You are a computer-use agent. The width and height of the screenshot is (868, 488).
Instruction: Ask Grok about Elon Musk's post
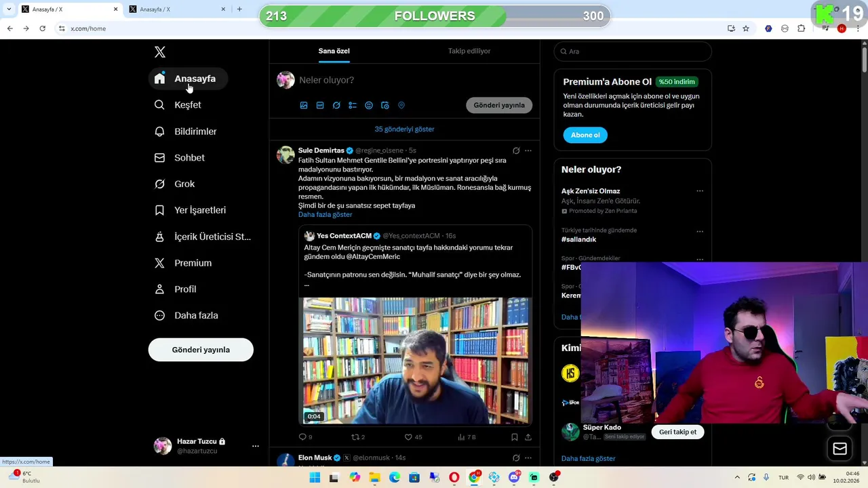(516, 458)
